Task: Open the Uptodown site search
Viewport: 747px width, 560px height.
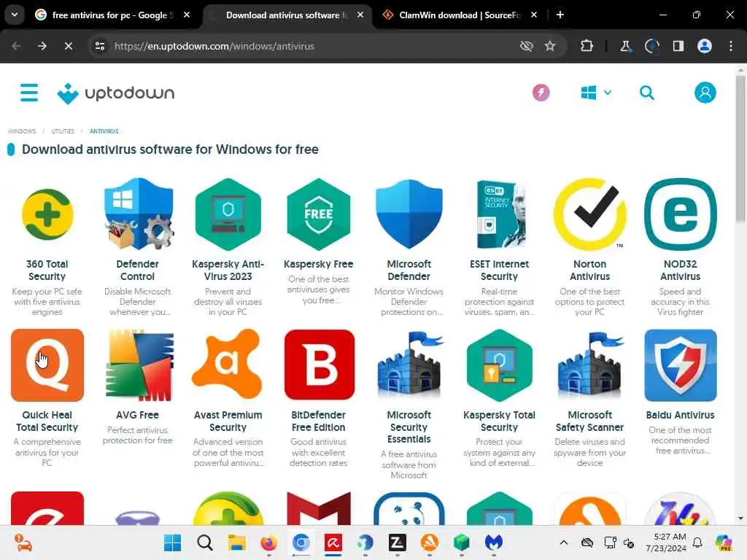Action: click(x=646, y=93)
